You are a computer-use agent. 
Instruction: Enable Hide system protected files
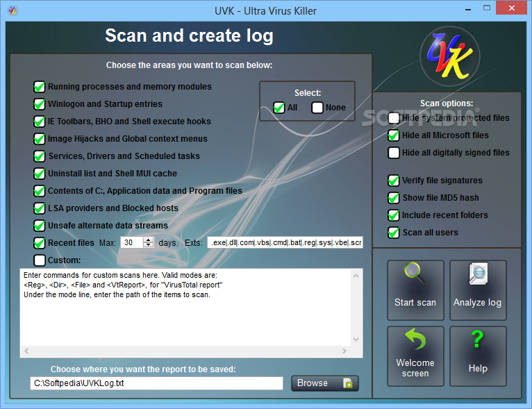tap(394, 118)
